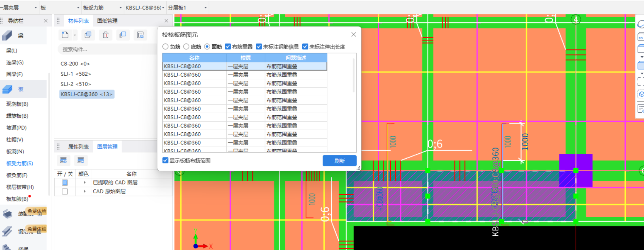Viewport: 644px width, 250px height.
Task: Click the display settings list icon on the right toolbar
Action: 640,109
